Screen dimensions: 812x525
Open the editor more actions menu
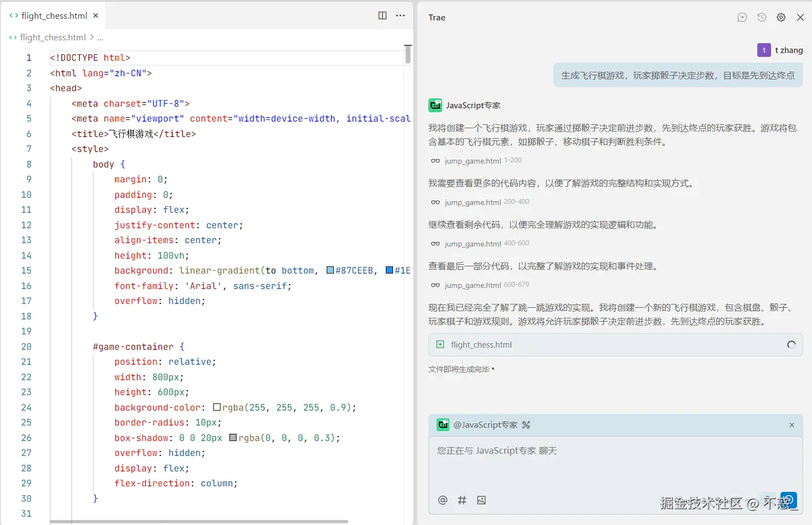pyautogui.click(x=401, y=15)
